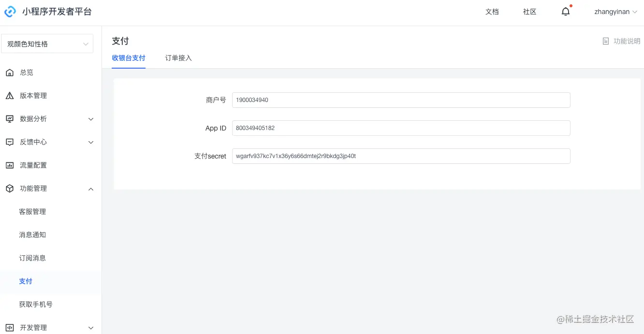Collapse the 功能管理 chevron
Viewport: 644px width, 334px height.
[91, 189]
